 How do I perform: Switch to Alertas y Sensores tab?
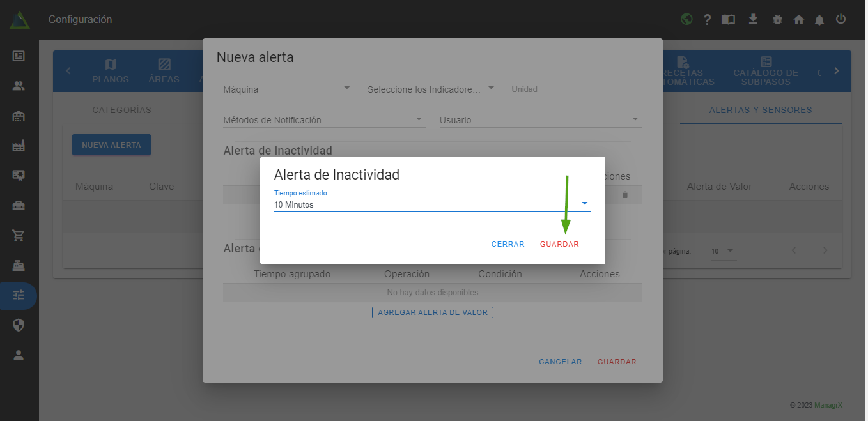point(761,110)
